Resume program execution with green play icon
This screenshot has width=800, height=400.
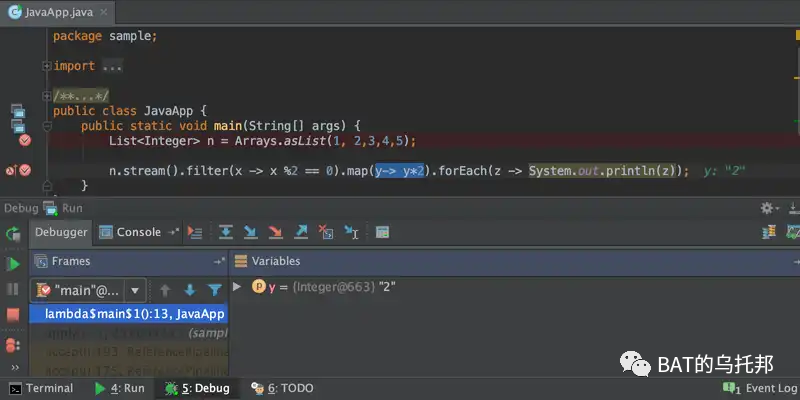[x=13, y=264]
